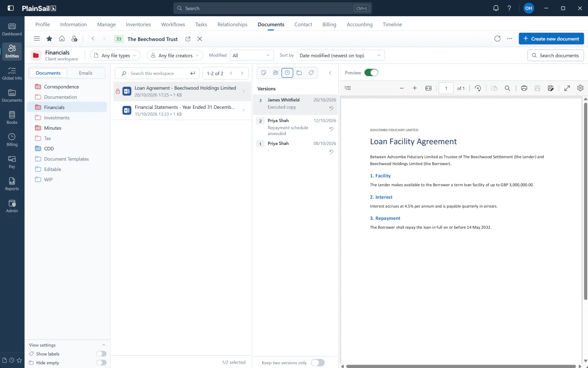Open the Document Templates folder
Image resolution: width=588 pixels, height=368 pixels.
[x=67, y=159]
